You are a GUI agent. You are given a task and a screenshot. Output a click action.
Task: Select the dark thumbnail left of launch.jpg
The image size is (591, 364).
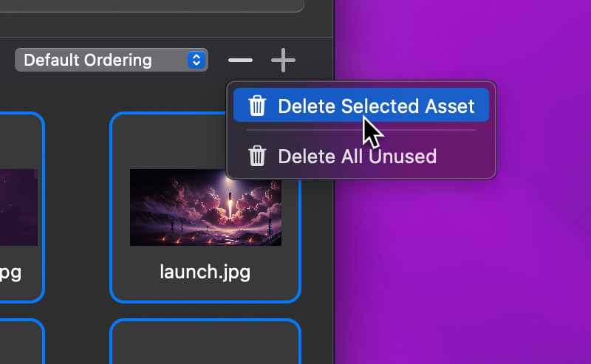tap(18, 207)
